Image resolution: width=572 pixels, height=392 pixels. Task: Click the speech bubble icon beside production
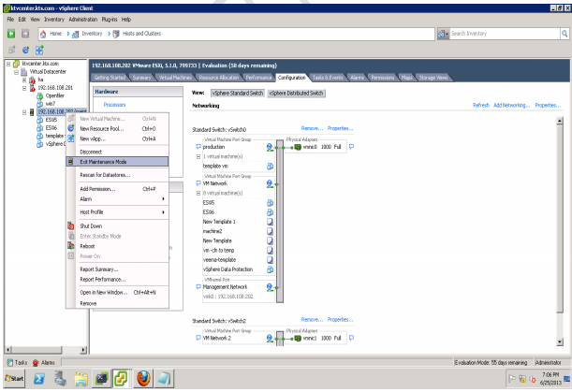click(x=197, y=147)
